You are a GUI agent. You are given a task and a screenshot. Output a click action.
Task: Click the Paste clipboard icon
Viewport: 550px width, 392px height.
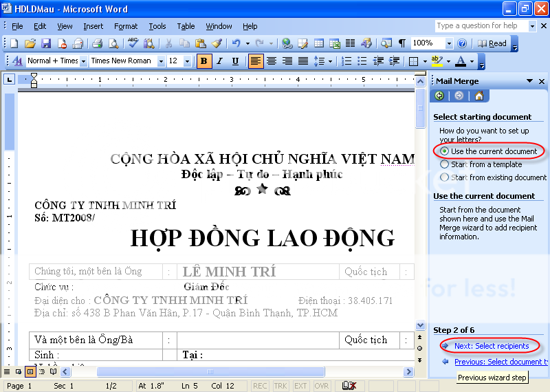[200, 43]
